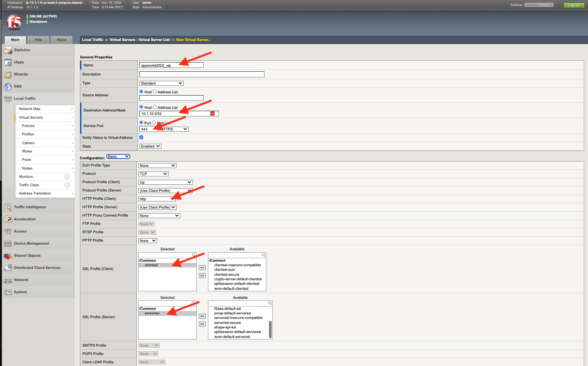Image resolution: width=588 pixels, height=366 pixels.
Task: Open the Network sidebar icon
Action: (x=8, y=280)
